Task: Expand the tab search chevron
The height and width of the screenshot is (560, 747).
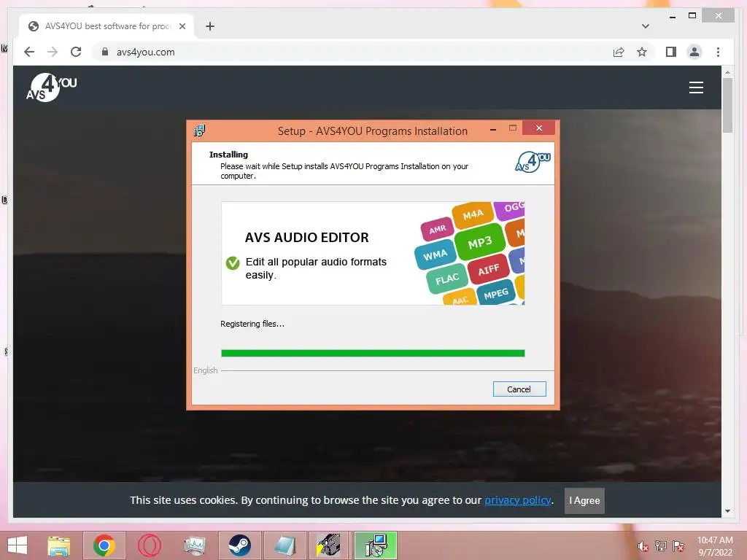Action: pyautogui.click(x=646, y=26)
